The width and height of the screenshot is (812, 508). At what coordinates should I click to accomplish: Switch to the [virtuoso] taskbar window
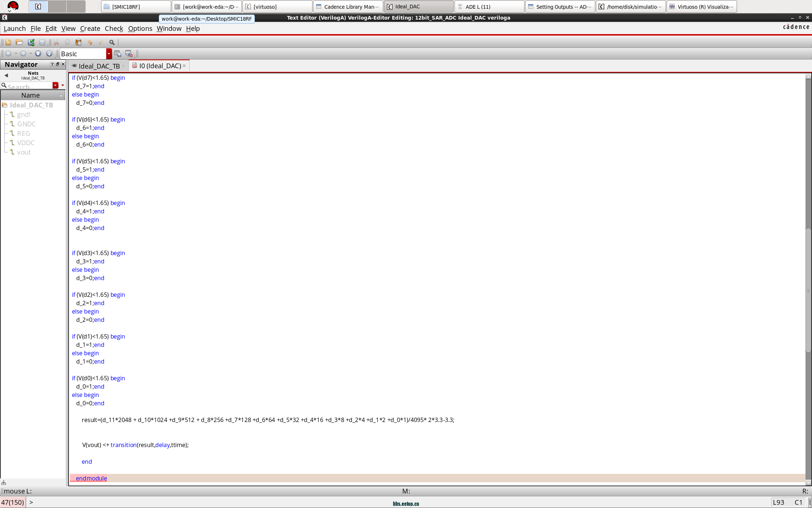278,7
